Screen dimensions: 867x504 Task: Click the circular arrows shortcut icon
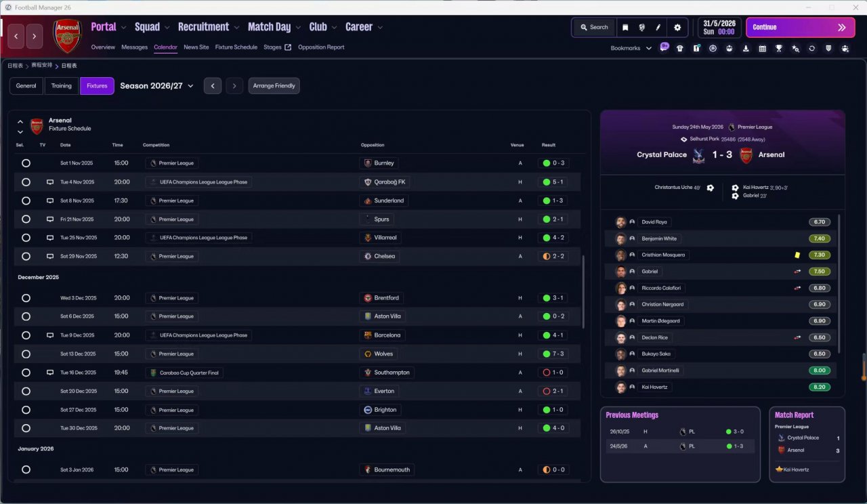[811, 49]
